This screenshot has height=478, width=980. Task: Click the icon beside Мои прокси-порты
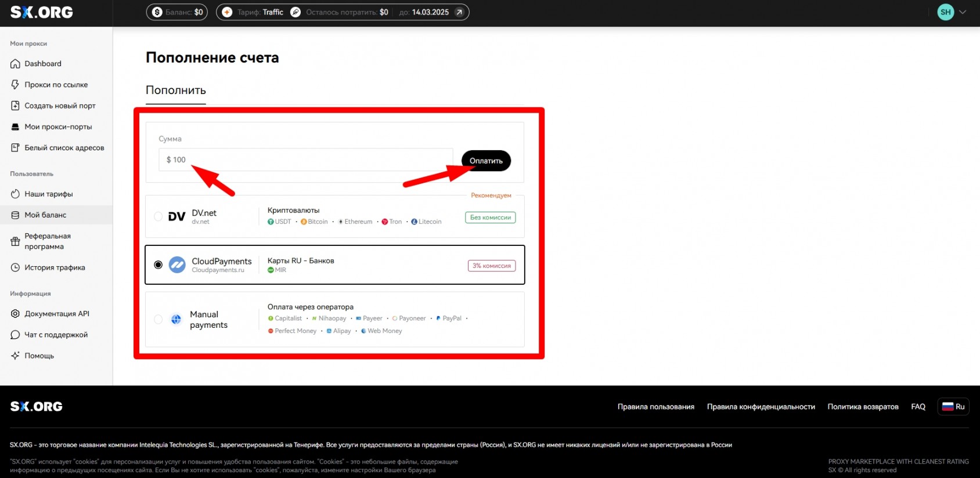(x=15, y=126)
